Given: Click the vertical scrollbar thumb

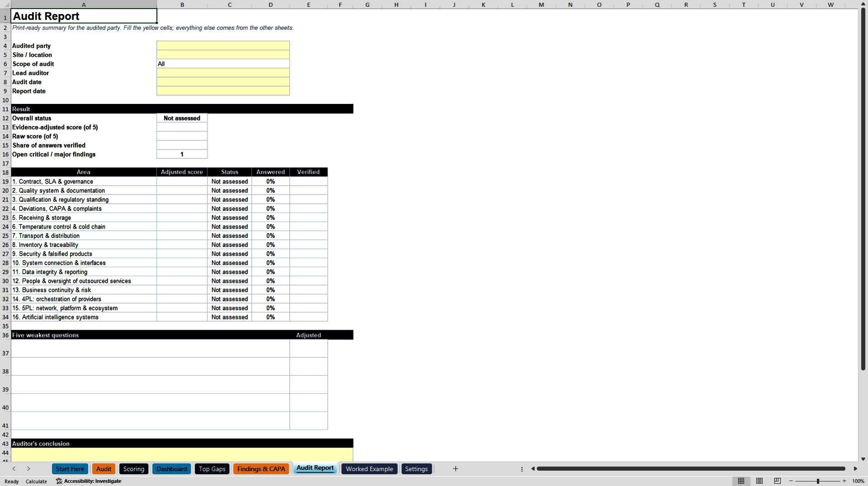Looking at the screenshot, I should 863,190.
